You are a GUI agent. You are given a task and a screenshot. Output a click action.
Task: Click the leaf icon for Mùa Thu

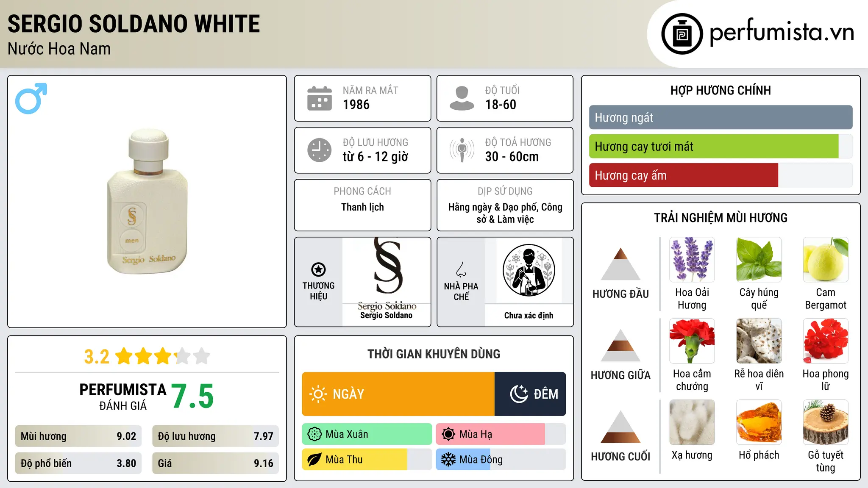[314, 460]
